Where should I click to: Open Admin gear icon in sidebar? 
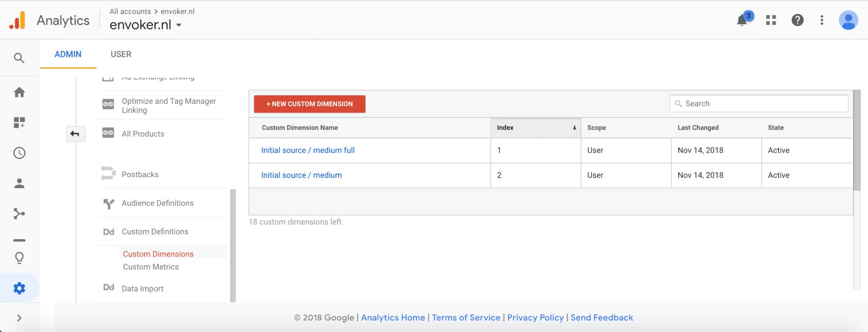pos(19,288)
